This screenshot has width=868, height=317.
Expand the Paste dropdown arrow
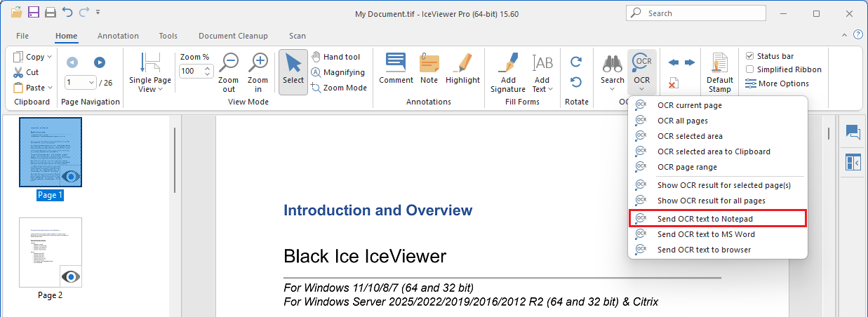49,88
